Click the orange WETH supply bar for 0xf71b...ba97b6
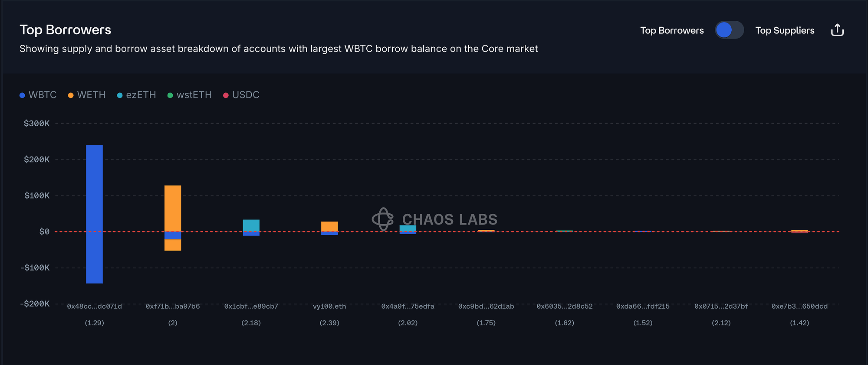868x365 pixels. [173, 208]
